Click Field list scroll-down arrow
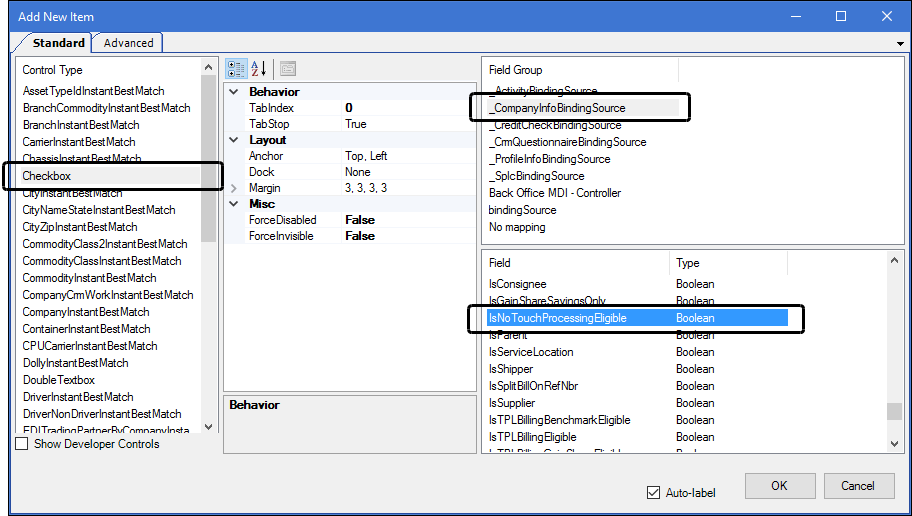912x516 pixels. [895, 444]
